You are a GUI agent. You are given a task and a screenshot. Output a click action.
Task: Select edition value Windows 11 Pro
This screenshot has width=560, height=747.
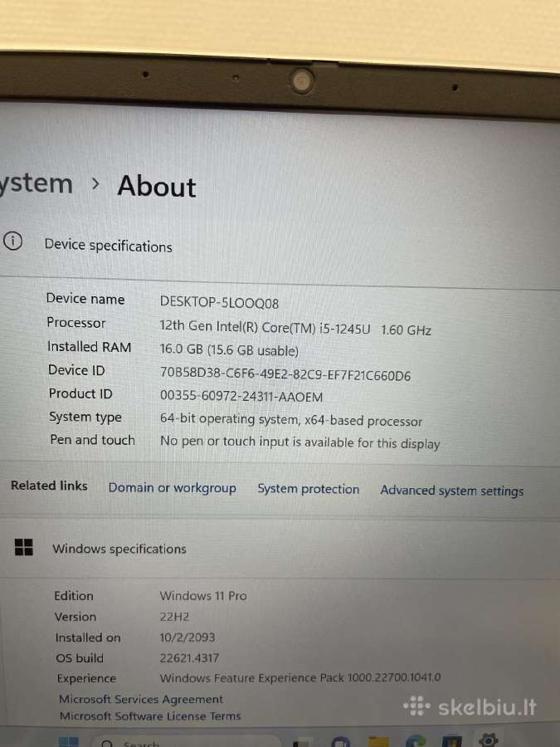pyautogui.click(x=203, y=595)
